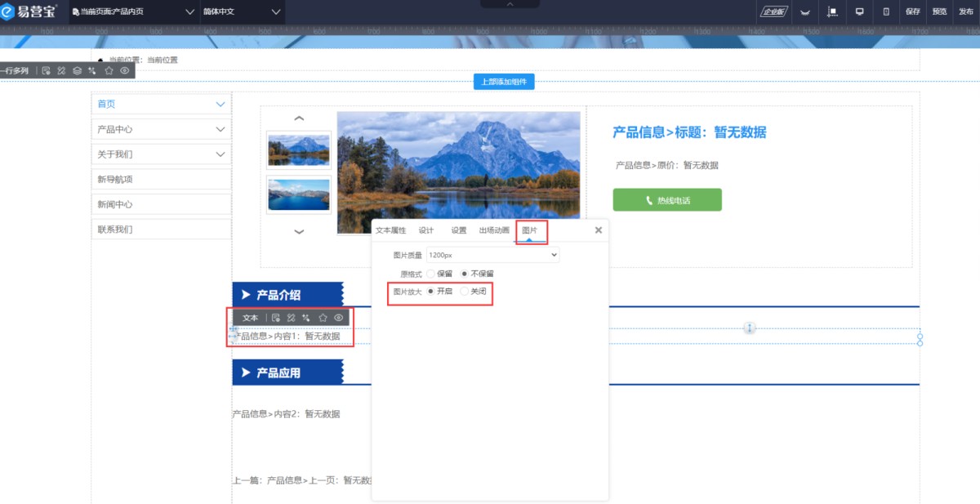The width and height of the screenshot is (980, 504).
Task: Click magic wand icon in 文本 toolbar
Action: pyautogui.click(x=305, y=318)
